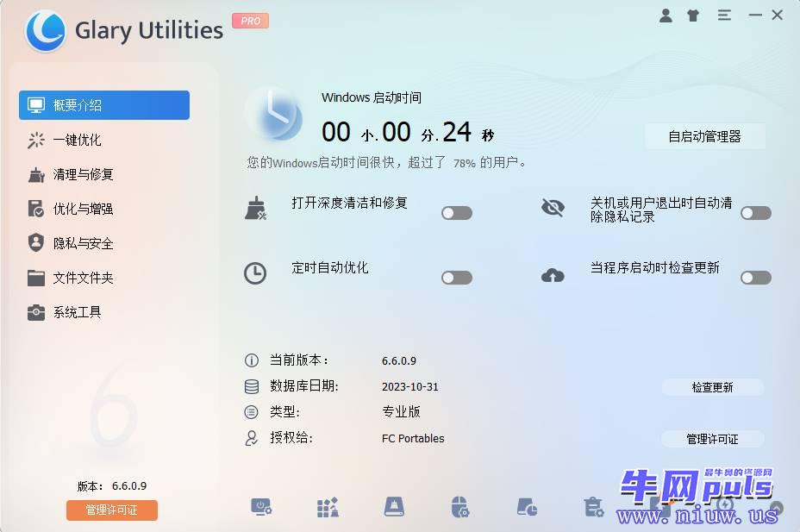Viewport: 800px width, 532px height.
Task: Open the skin theme shirt icon
Action: 693,16
